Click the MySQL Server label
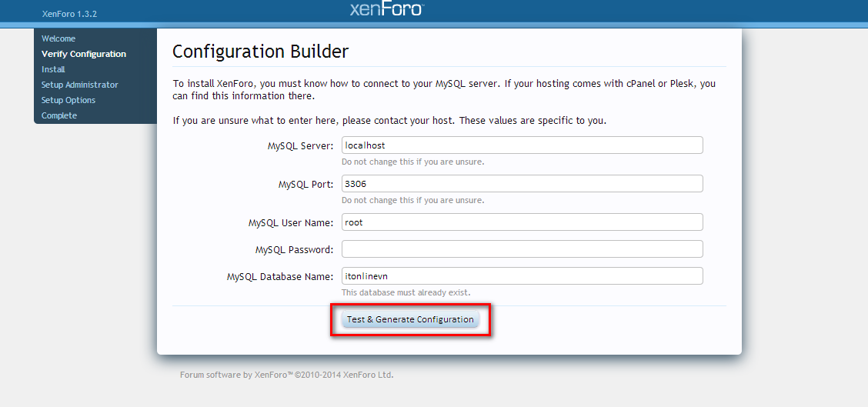Image resolution: width=868 pixels, height=407 pixels. point(300,146)
